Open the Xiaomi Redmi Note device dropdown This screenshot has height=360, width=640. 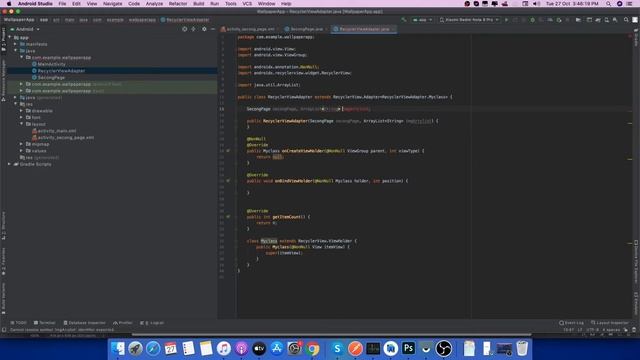point(469,20)
